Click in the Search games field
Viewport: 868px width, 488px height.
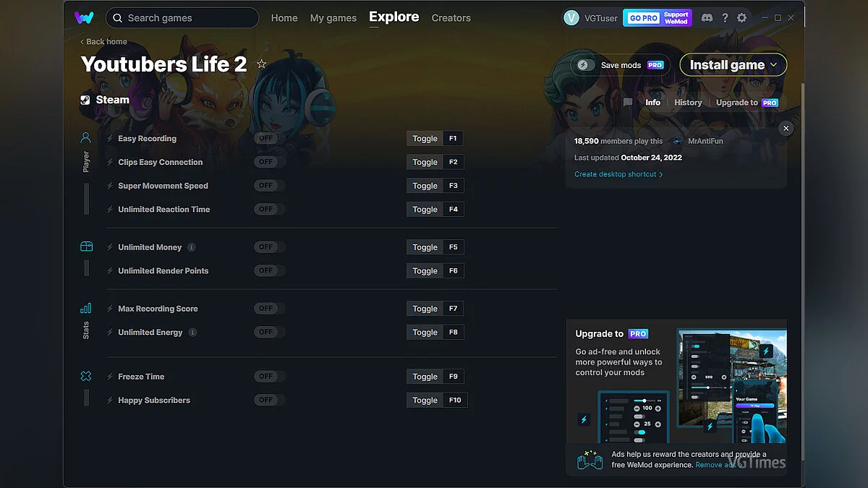tap(182, 18)
